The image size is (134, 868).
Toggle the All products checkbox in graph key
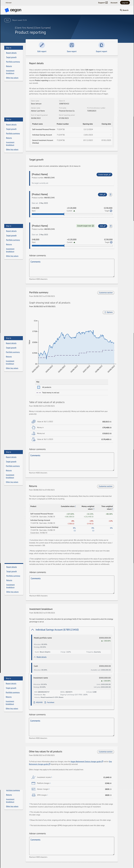[x=39, y=387]
